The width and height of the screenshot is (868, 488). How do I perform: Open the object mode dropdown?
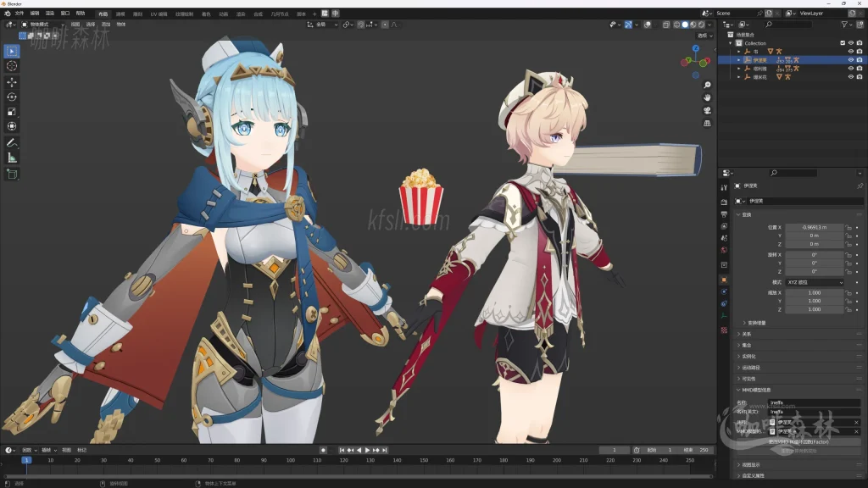pos(42,25)
